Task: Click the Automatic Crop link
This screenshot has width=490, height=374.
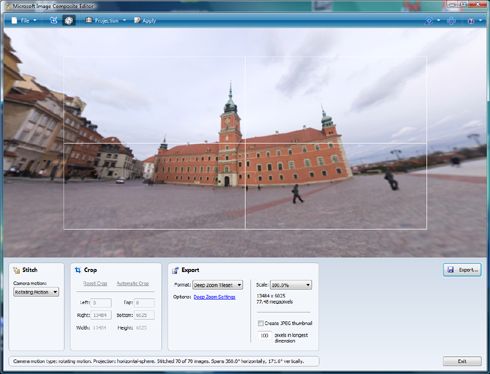Action: (133, 283)
